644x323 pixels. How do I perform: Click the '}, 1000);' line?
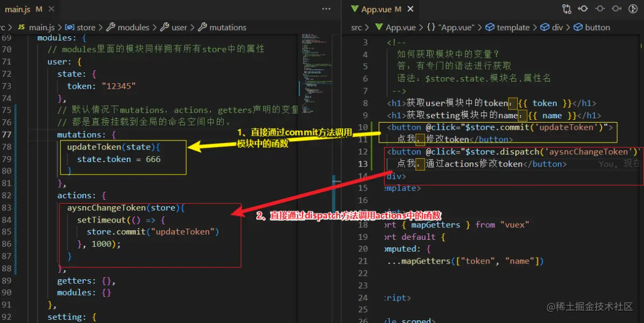[99, 244]
